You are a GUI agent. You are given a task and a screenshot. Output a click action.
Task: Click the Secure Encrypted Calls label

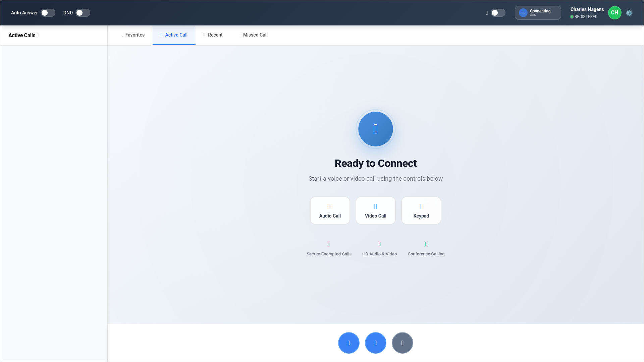329,254
